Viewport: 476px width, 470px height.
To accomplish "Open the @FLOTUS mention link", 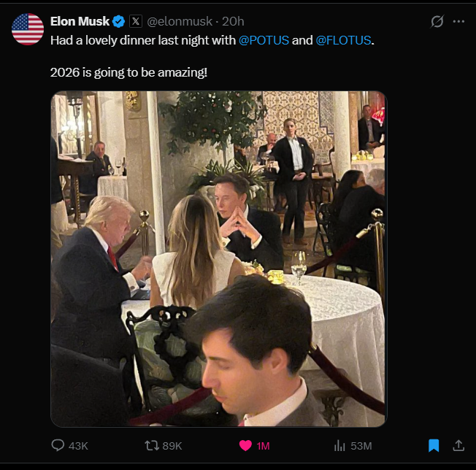I will coord(343,40).
